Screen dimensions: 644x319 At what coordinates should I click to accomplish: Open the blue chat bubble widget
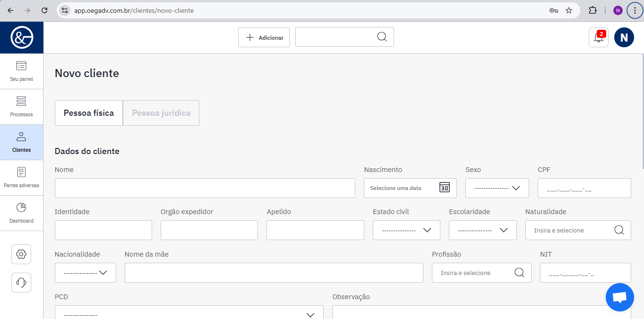(x=620, y=297)
